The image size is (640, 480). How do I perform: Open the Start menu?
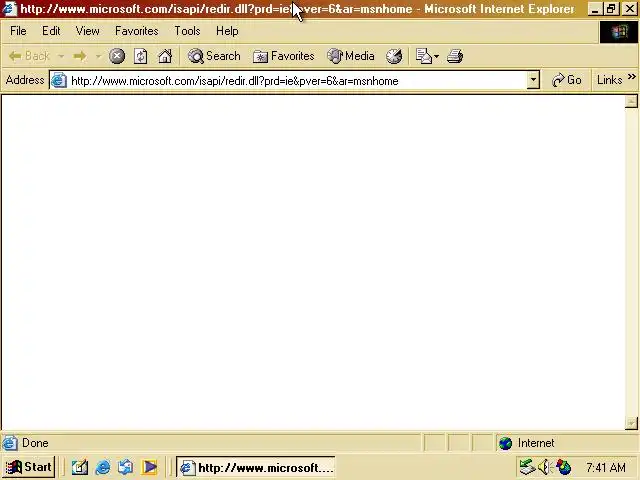(x=29, y=467)
